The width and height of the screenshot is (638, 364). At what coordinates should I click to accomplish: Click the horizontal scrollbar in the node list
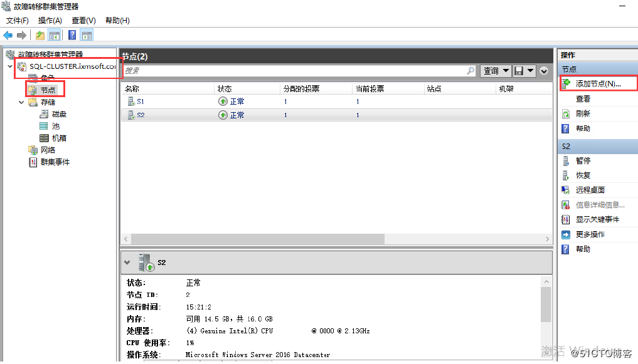point(258,239)
